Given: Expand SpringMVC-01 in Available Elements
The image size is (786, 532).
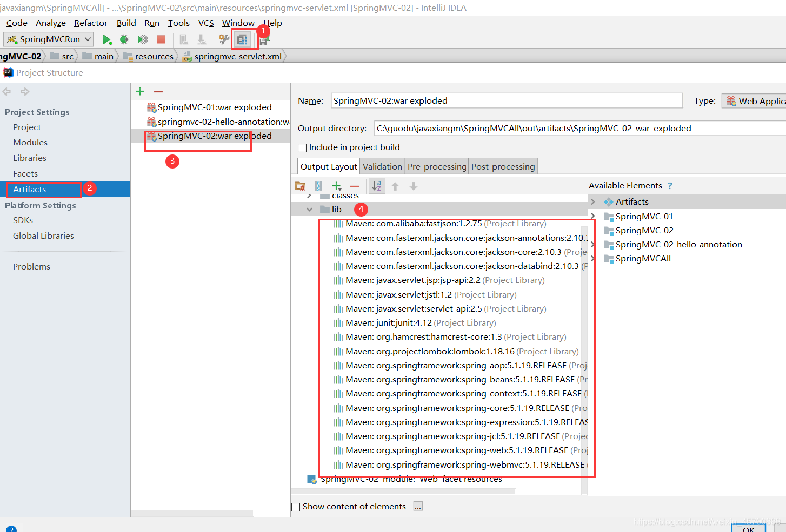Looking at the screenshot, I should click(593, 216).
